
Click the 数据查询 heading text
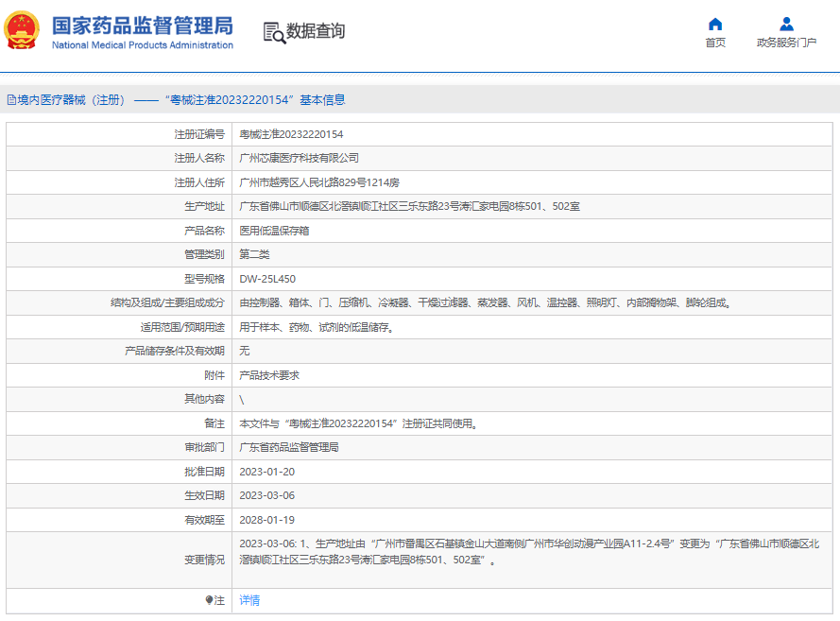pyautogui.click(x=316, y=31)
